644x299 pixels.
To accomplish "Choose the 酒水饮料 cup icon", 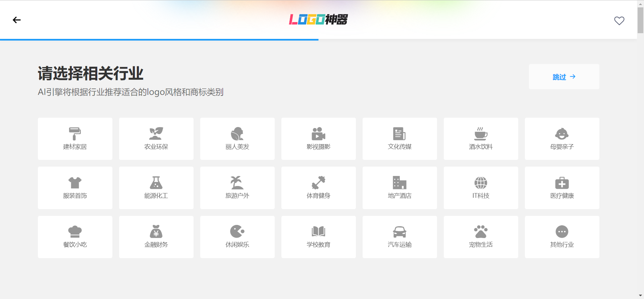I will click(x=481, y=133).
